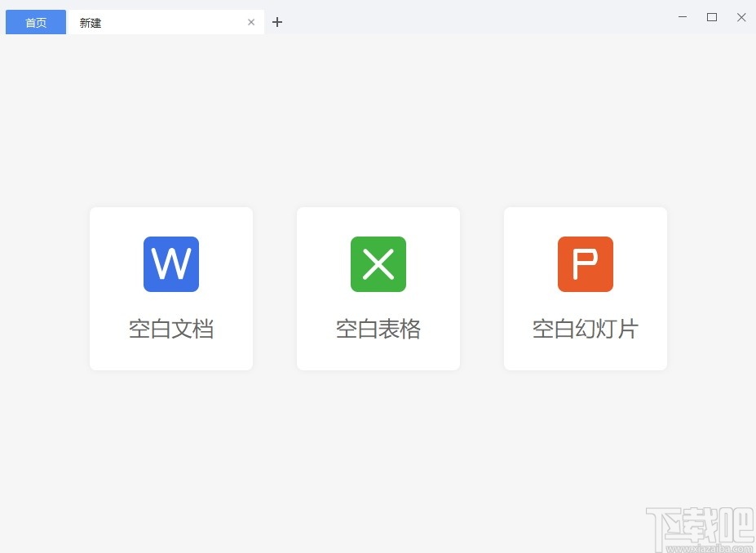Click the green X spreadsheet icon
Viewport: 756px width, 553px height.
[x=378, y=263]
